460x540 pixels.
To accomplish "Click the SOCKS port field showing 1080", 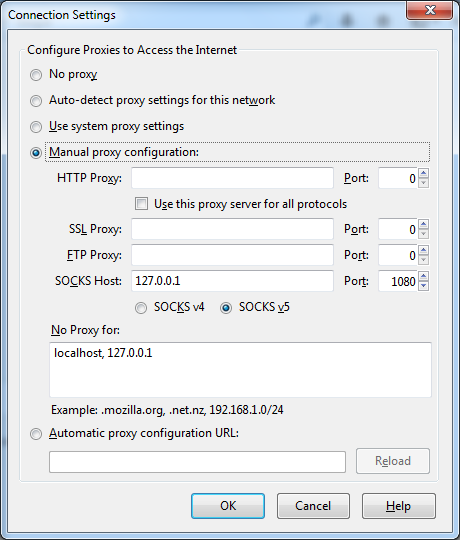I will tap(398, 281).
